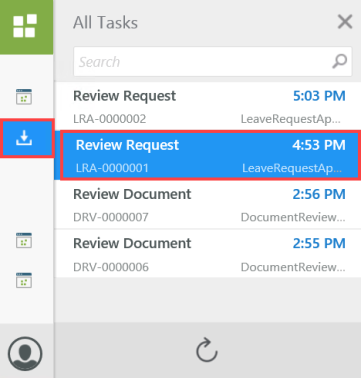Click LeaveRequestAp... text in the LRA-0000002 row
Image resolution: width=361 pixels, height=378 pixels.
pos(291,119)
